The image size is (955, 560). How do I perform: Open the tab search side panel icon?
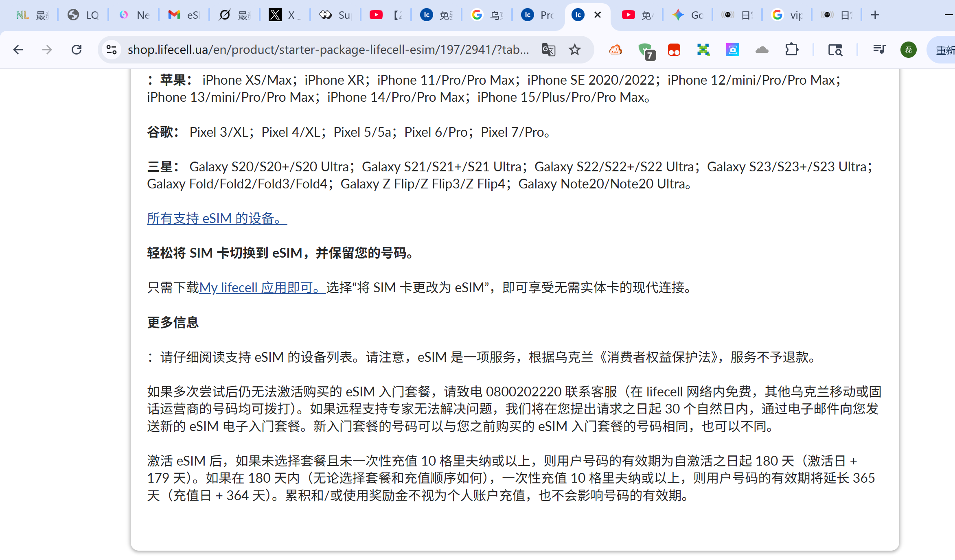835,50
